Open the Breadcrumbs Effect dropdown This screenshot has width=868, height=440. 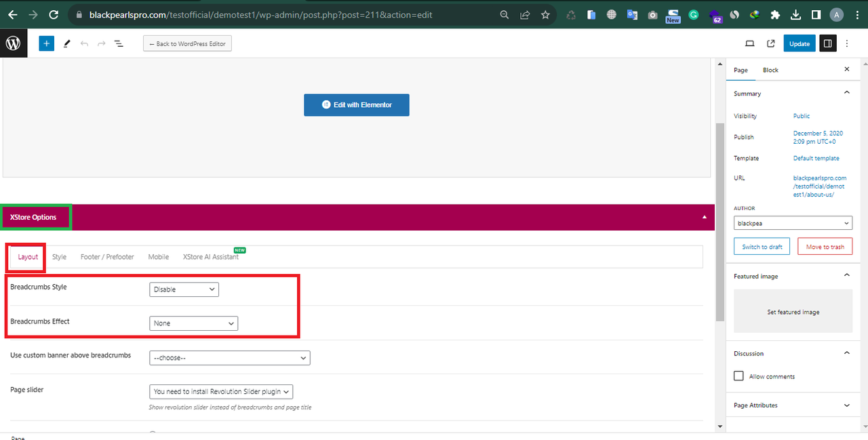[x=193, y=323]
